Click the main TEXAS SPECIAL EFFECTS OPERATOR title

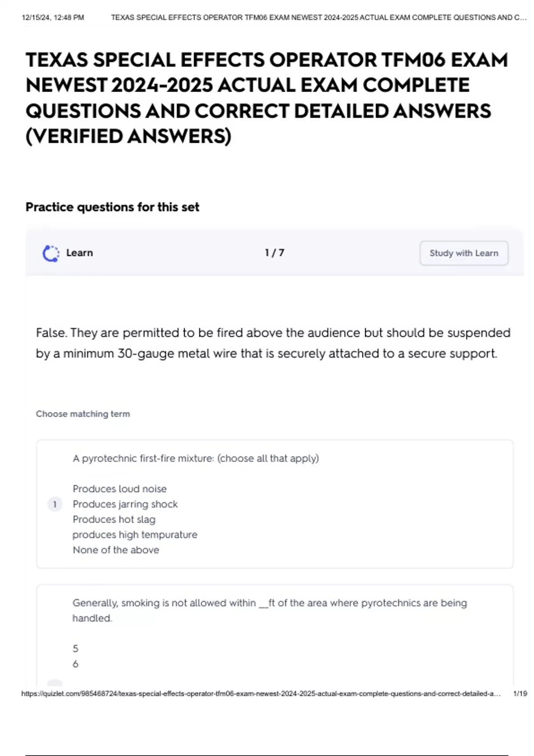click(x=267, y=98)
